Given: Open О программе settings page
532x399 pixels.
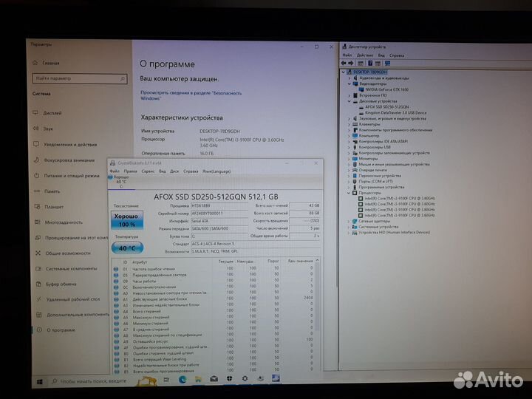Looking at the screenshot, I should tap(56, 330).
